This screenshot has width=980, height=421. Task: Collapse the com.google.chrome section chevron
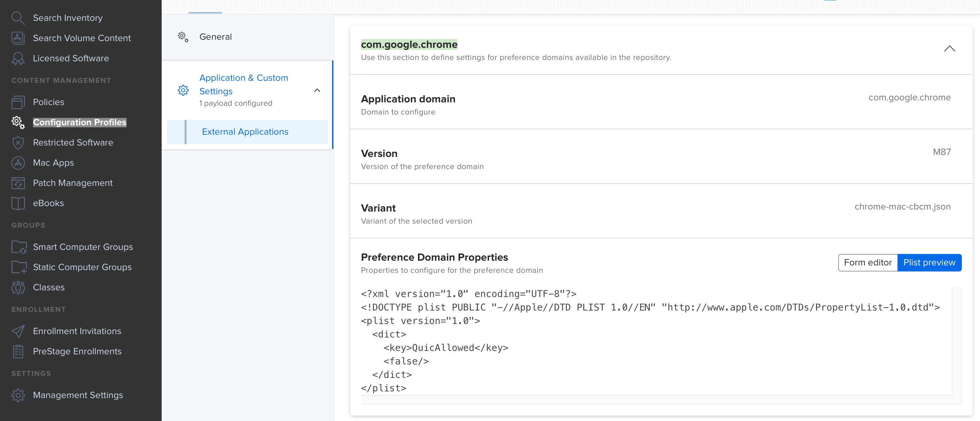[x=950, y=49]
